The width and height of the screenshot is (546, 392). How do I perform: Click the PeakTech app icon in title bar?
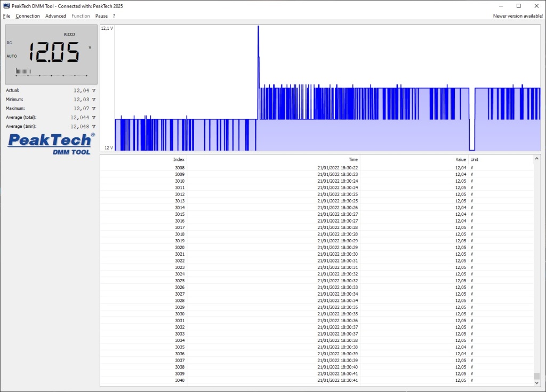[x=6, y=5]
